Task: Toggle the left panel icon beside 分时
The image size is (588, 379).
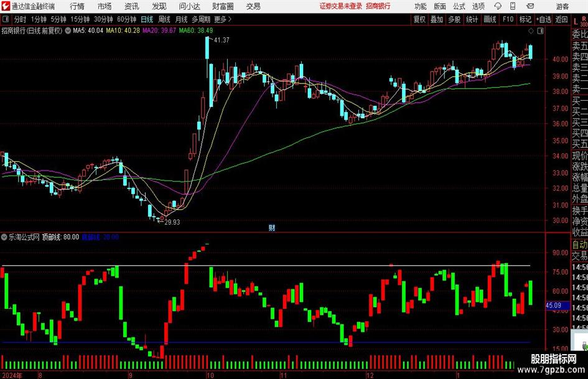Action: 5,19
